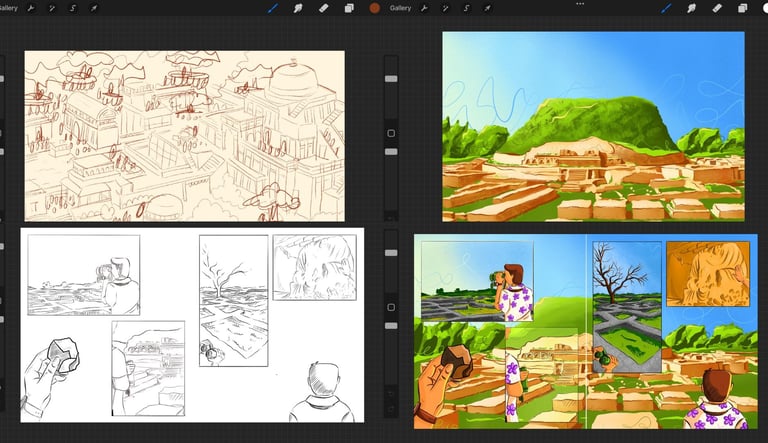
Task: Select the Eraser tool in right window
Action: [717, 8]
